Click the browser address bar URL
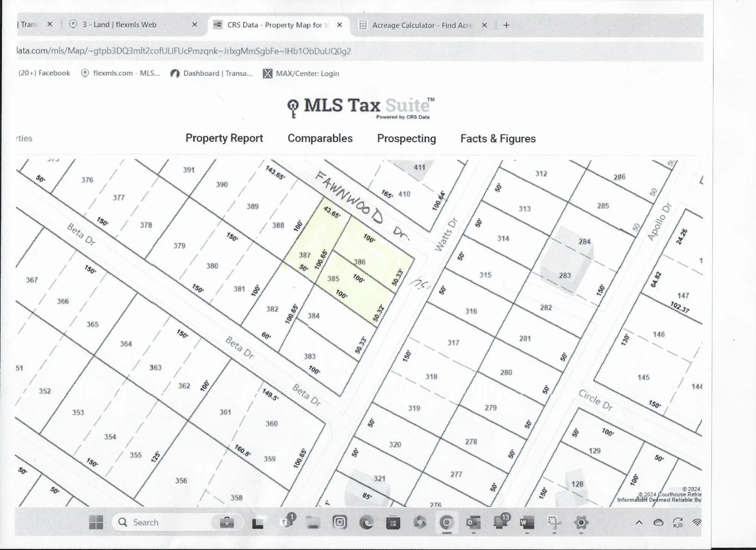Screen dimensions: 756x550 pos(184,51)
